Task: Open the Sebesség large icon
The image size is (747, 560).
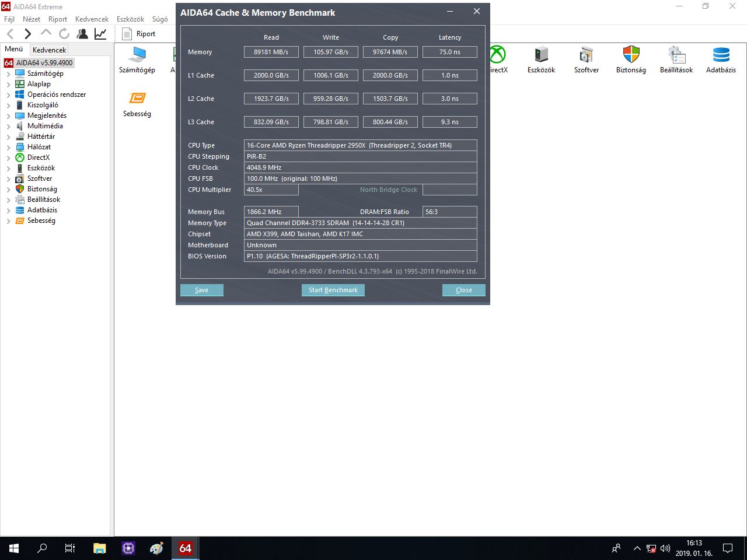Action: pos(137,104)
